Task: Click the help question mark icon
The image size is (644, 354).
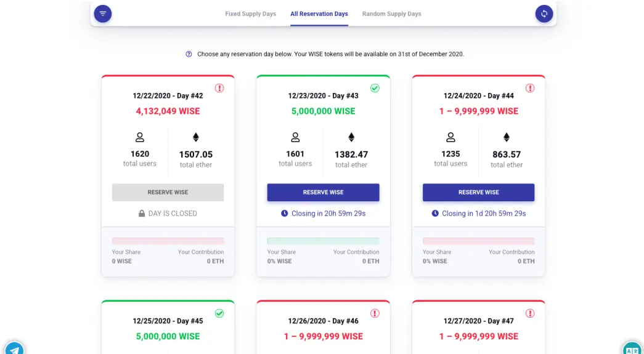Action: (189, 54)
